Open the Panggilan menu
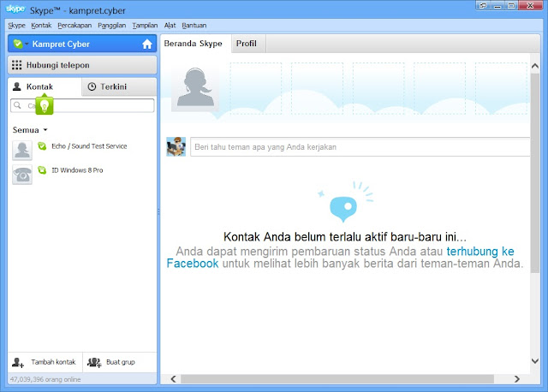Screen dimensions: 548x392 tap(112, 26)
